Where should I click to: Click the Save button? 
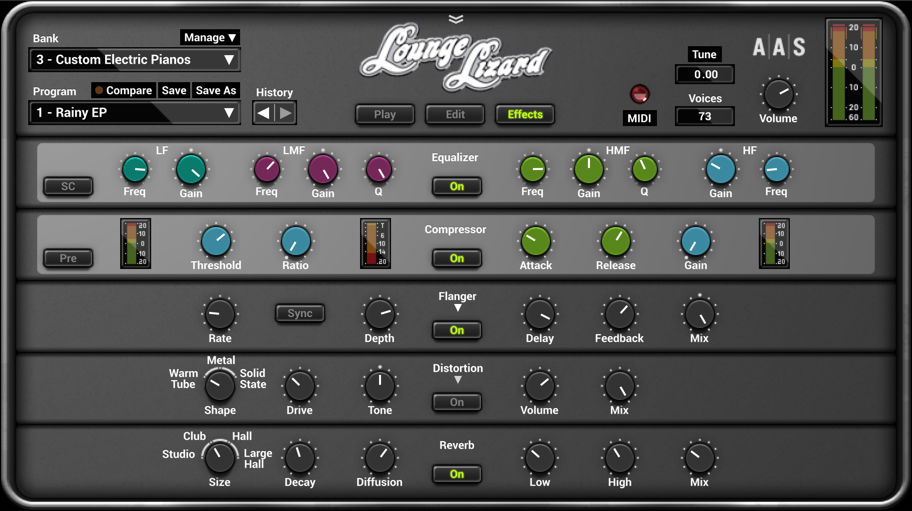coord(174,90)
